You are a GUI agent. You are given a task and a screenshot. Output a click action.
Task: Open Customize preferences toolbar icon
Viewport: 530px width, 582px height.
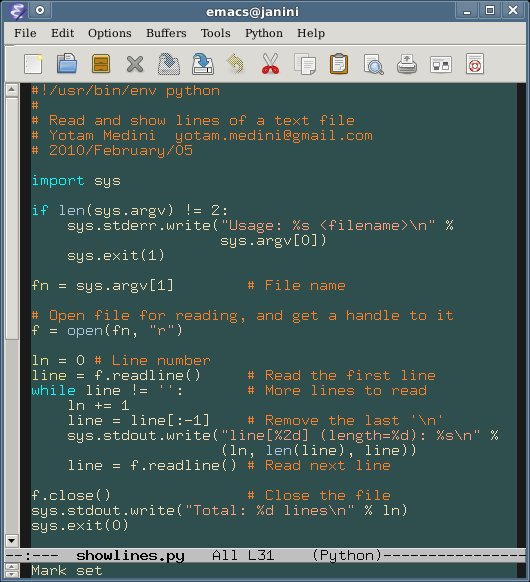[x=441, y=65]
